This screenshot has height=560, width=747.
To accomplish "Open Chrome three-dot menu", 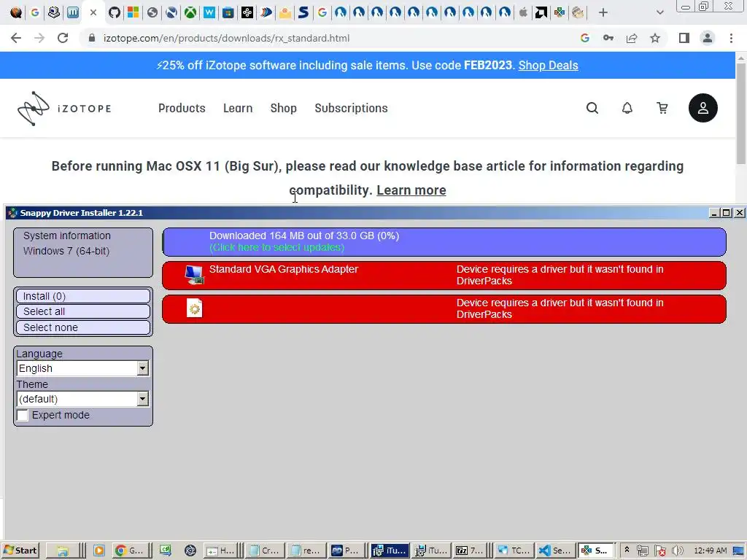I will (x=731, y=38).
